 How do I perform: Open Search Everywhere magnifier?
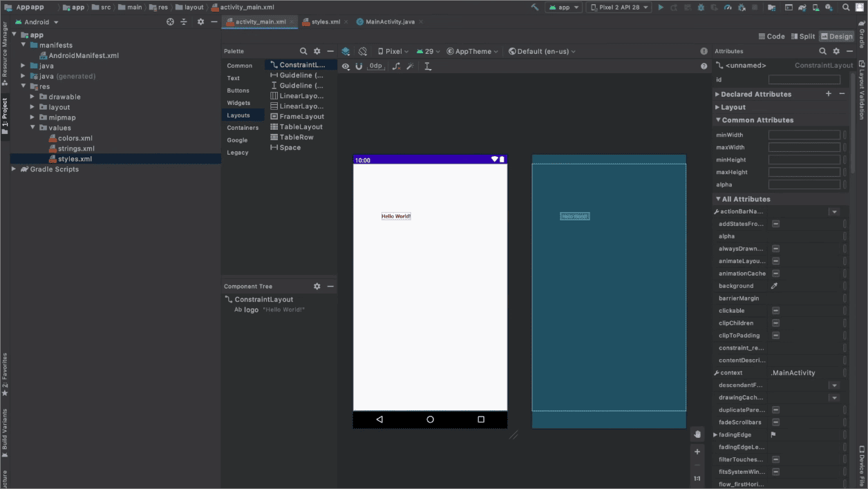(846, 7)
